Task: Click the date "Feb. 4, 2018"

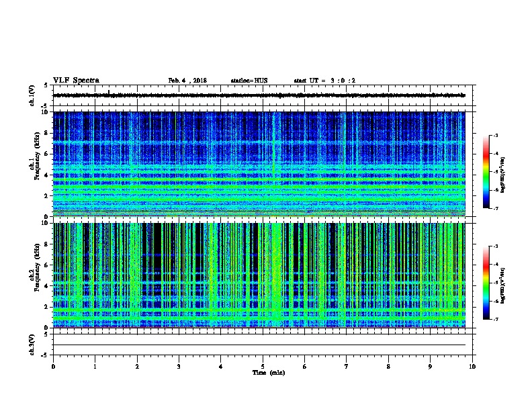Action: click(187, 81)
